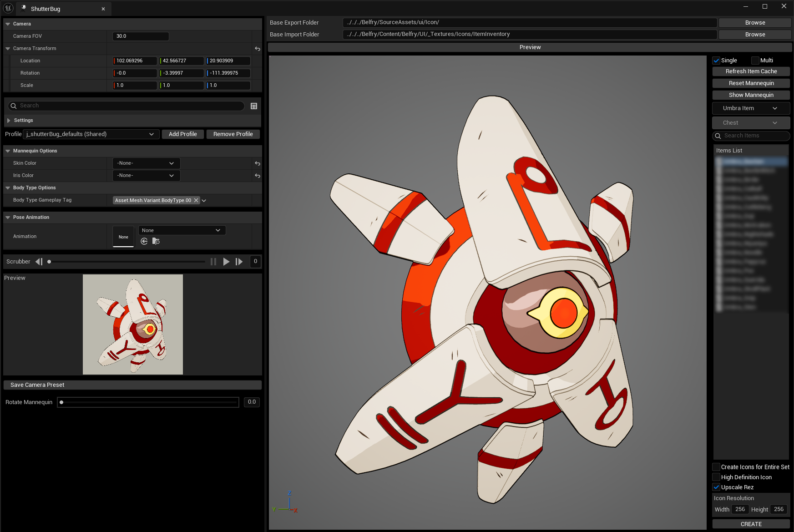Screen dimensions: 794x532
Task: Step scrubber forward one frame
Action: pyautogui.click(x=239, y=262)
